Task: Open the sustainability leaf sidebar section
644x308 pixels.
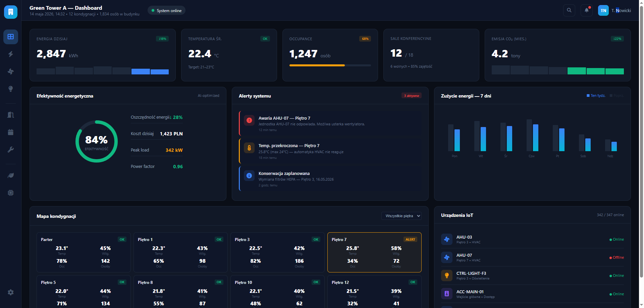Action: point(11,175)
